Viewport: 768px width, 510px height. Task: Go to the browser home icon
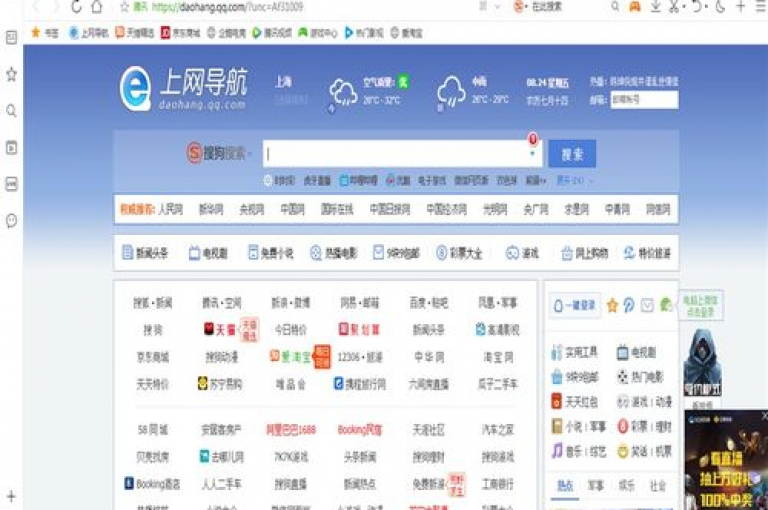click(x=97, y=7)
